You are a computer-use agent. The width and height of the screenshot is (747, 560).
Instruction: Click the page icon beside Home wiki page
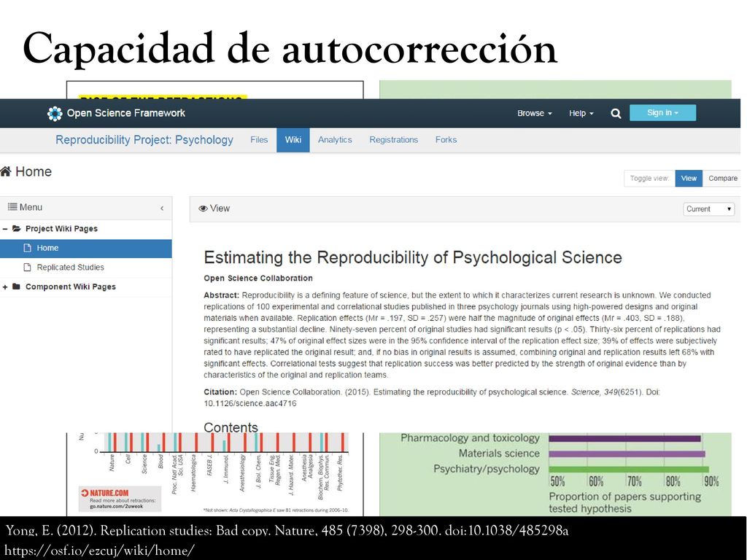[28, 248]
